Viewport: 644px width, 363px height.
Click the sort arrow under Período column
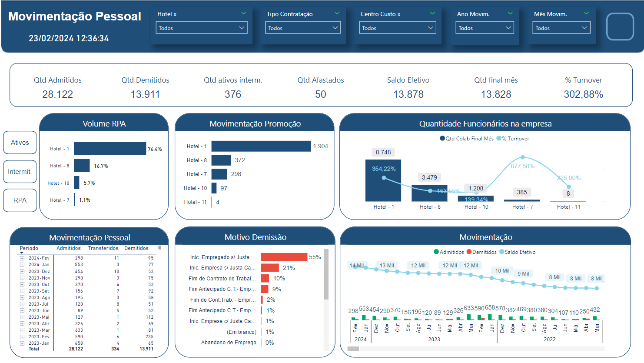[22, 253]
